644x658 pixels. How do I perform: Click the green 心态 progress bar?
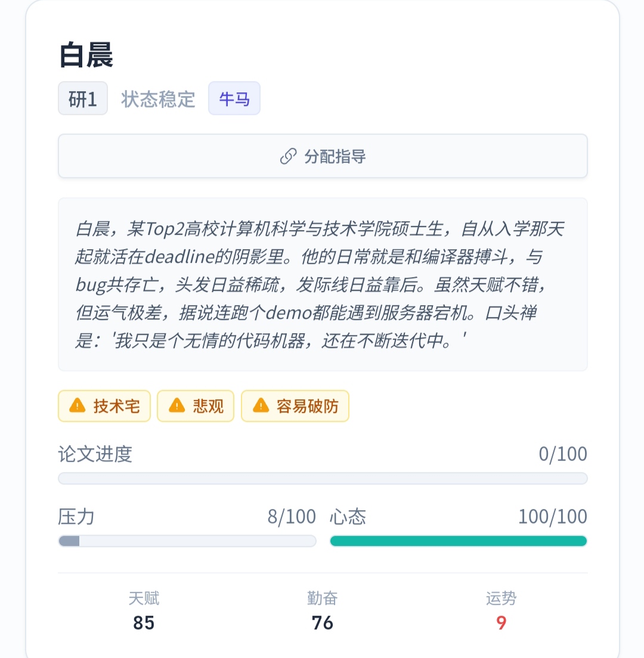(x=458, y=541)
